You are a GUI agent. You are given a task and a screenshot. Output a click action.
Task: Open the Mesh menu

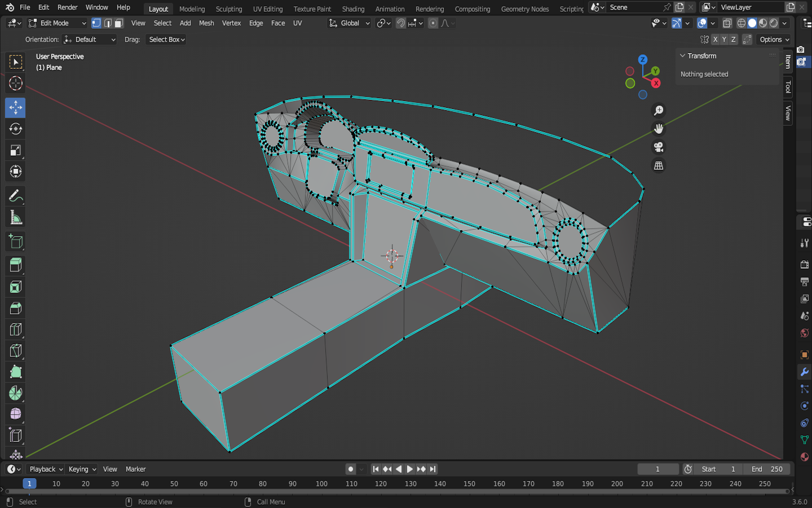[206, 23]
